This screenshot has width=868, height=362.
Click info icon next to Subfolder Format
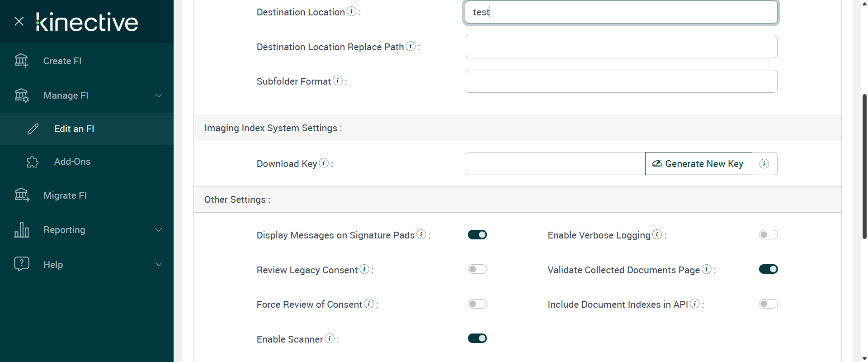pos(338,81)
